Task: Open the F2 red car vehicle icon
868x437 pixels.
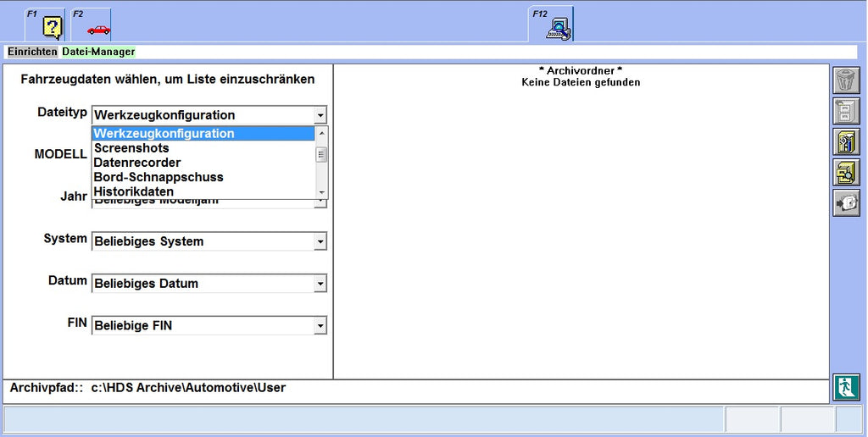Action: (x=92, y=25)
